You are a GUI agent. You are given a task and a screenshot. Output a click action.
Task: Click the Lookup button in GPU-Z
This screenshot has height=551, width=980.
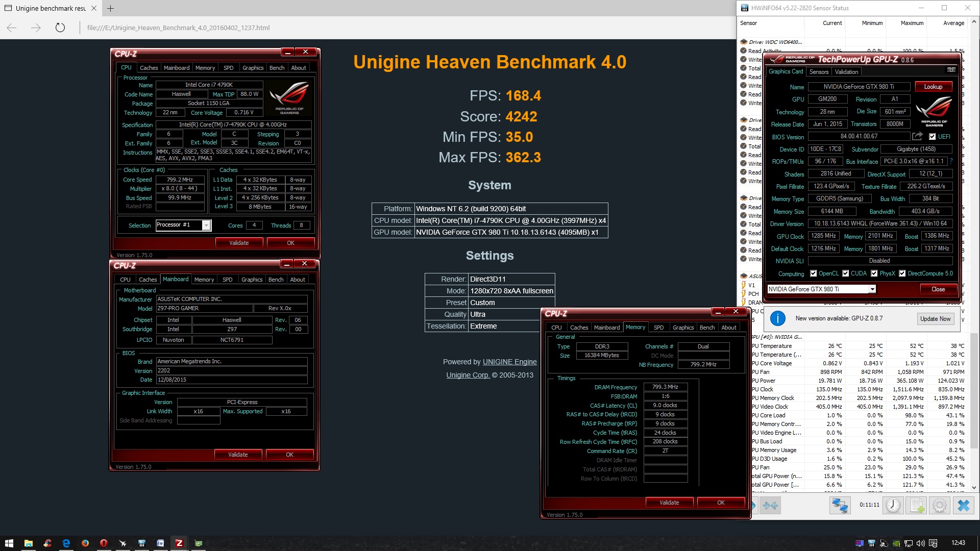click(933, 87)
